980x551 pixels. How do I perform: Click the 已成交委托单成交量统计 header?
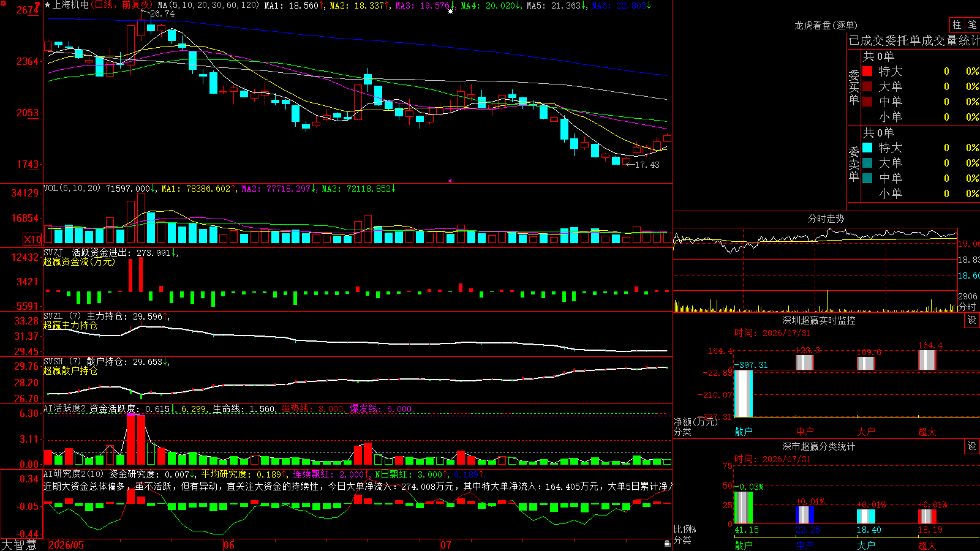coord(914,41)
